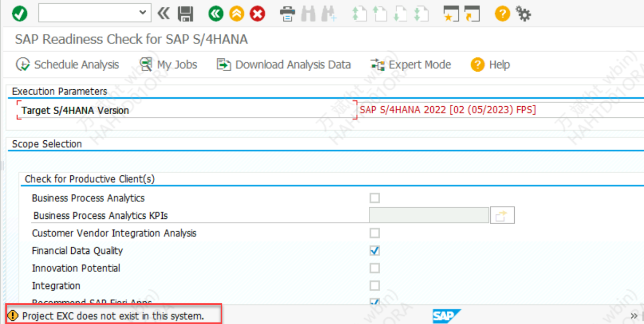
Task: Open the command field dropdown arrow
Action: click(142, 13)
